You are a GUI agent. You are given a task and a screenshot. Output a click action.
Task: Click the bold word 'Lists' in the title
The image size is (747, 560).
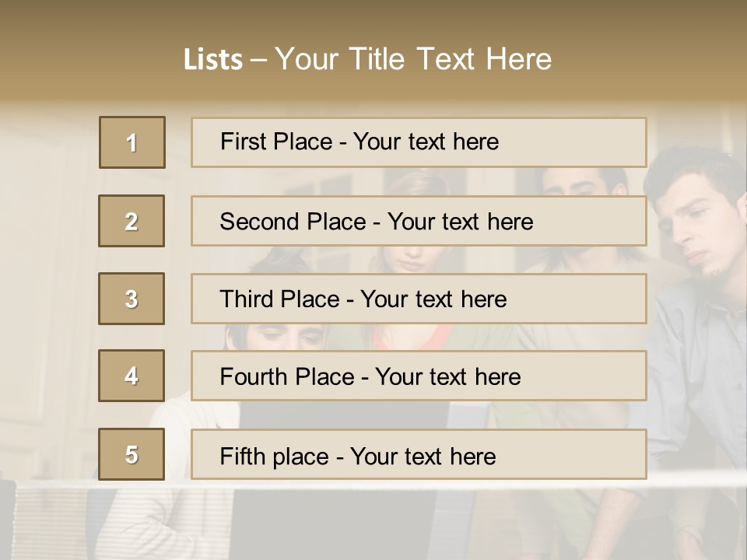tap(212, 60)
